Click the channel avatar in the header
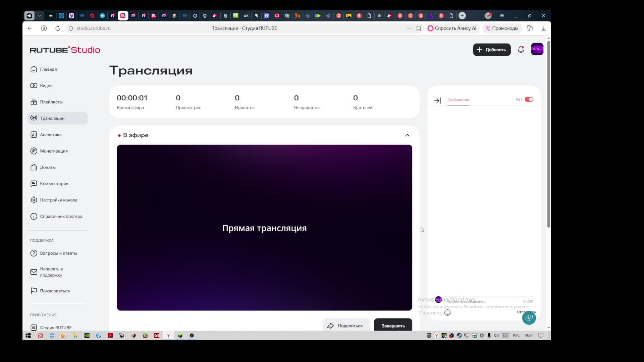This screenshot has width=644, height=362. (x=537, y=49)
